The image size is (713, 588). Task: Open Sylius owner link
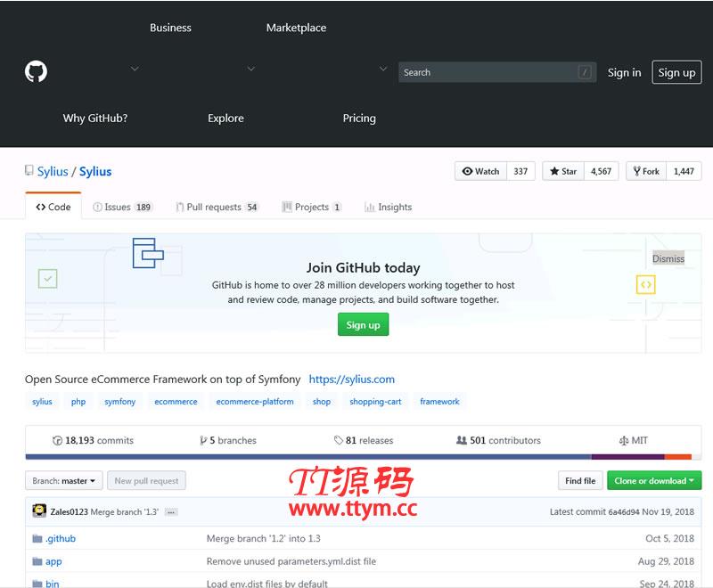[x=53, y=171]
